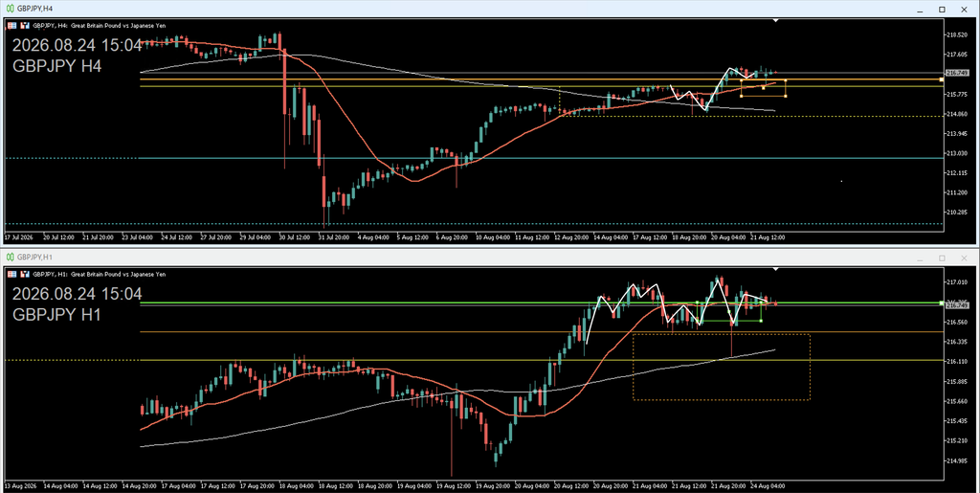Activate the GBPJPY,H4 window title bar
Screen dimensions: 980x493
(437, 10)
